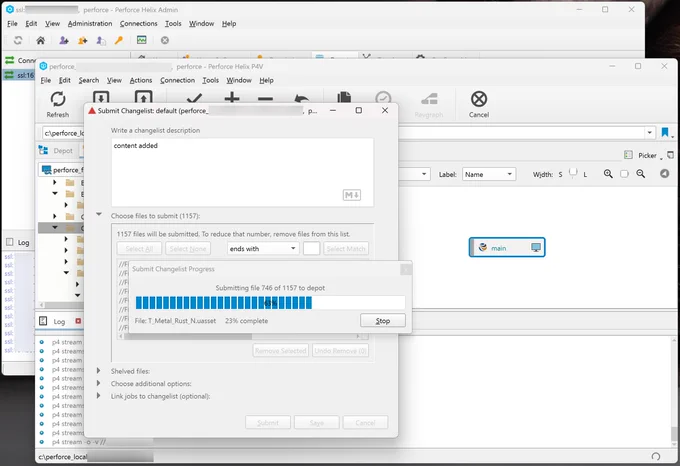Open the Window menu in P4V
The height and width of the screenshot is (466, 680).
(x=239, y=80)
